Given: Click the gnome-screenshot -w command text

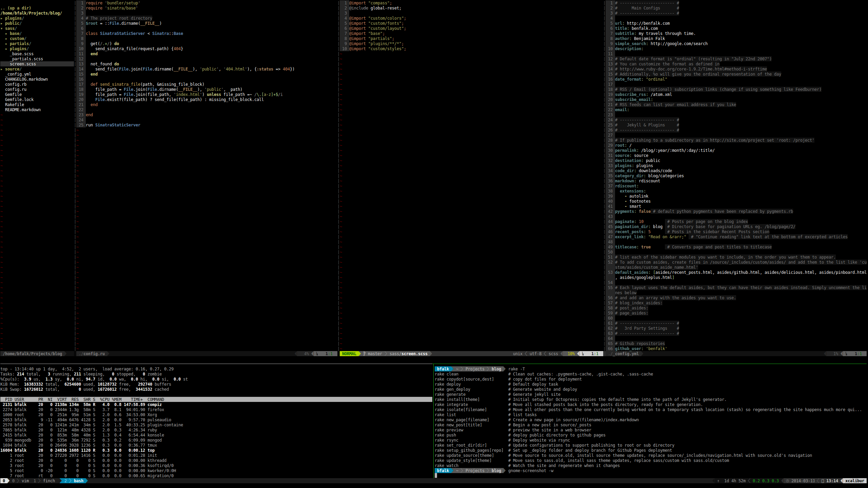Looking at the screenshot, I should (531, 471).
